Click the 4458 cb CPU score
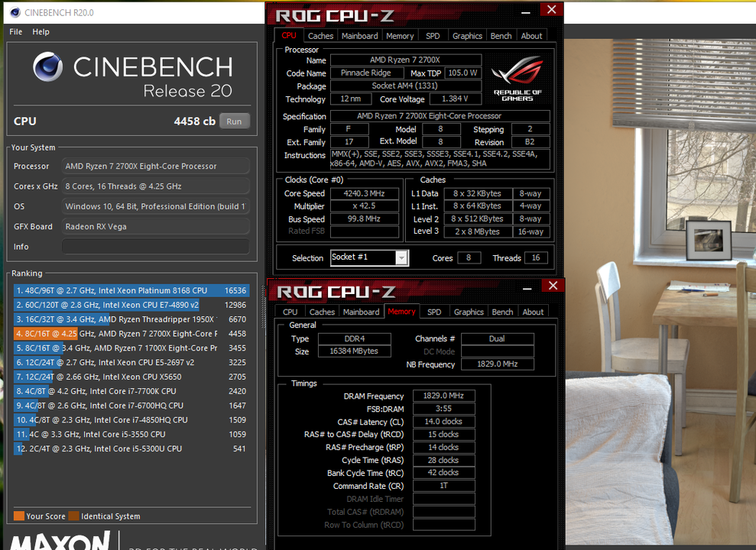The width and height of the screenshot is (756, 550). pyautogui.click(x=194, y=121)
